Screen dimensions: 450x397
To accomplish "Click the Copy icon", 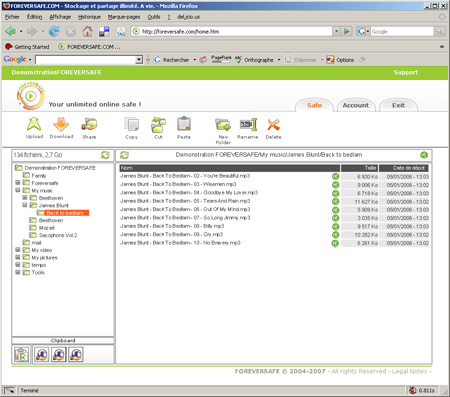I will (x=131, y=124).
